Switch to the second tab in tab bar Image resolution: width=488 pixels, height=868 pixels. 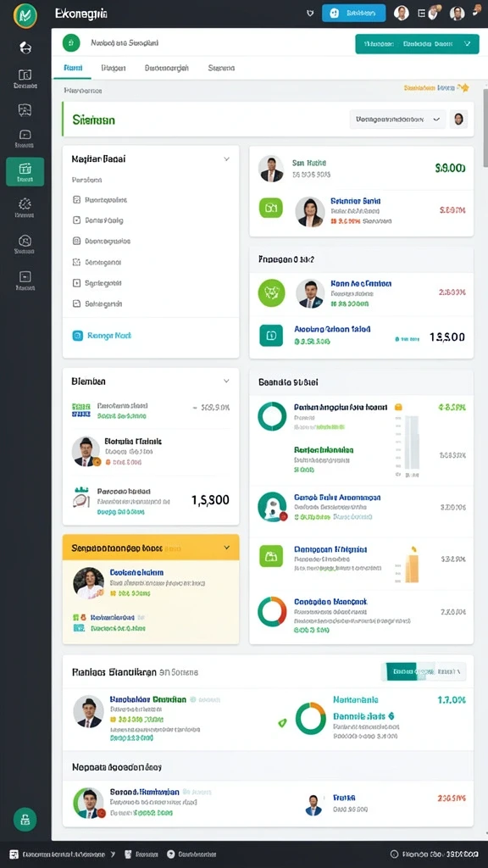[114, 68]
